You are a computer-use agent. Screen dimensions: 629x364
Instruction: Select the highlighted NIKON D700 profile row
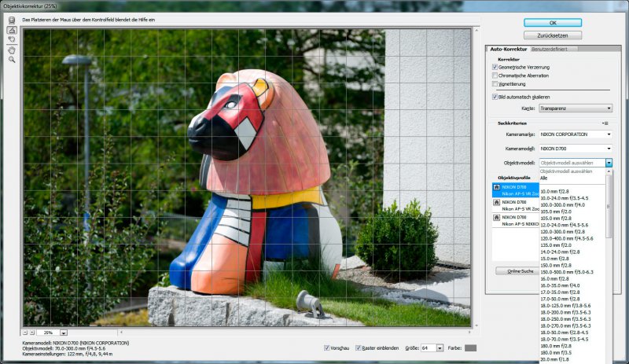(x=516, y=190)
